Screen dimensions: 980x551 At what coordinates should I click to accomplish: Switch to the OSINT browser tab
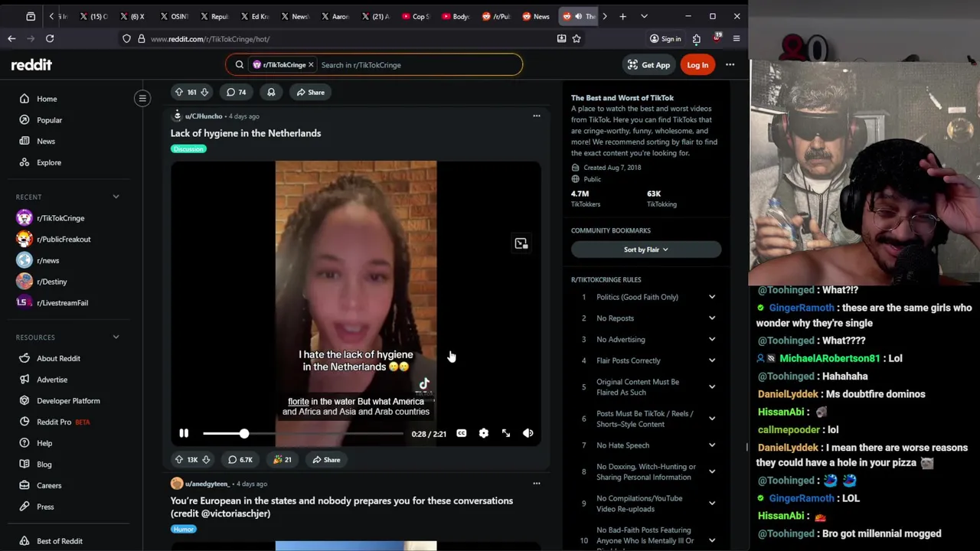[x=174, y=16]
